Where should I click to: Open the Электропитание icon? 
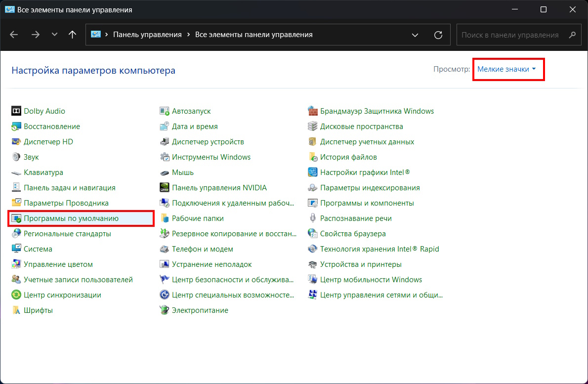point(164,310)
